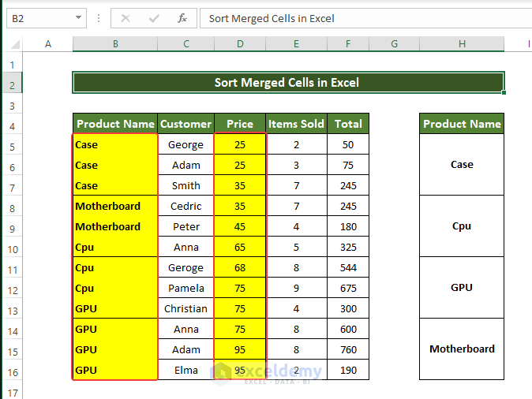Viewport: 532px width, 399px height.
Task: Select 'GPU' cell in row 13
Action: point(115,308)
